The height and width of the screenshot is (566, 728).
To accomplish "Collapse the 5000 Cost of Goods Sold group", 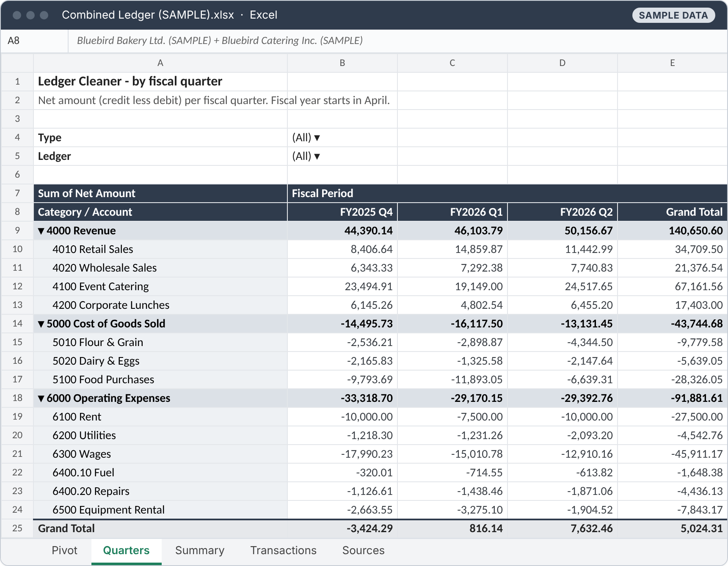I will click(x=41, y=324).
